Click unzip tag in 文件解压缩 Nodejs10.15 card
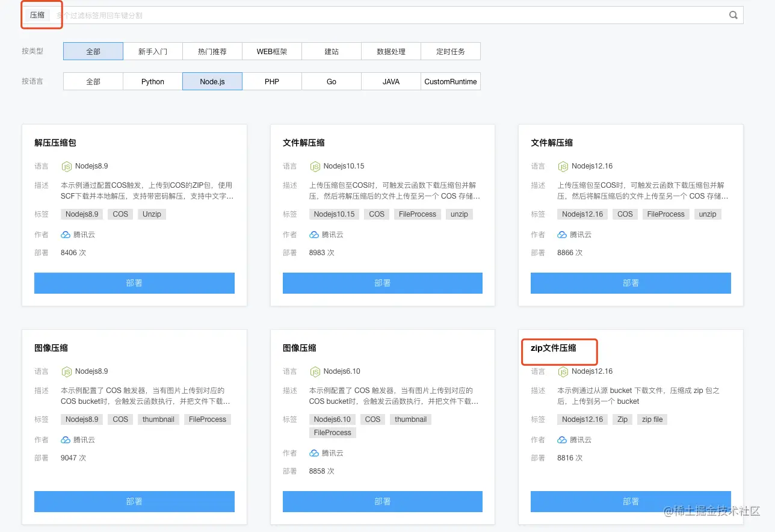Image resolution: width=775 pixels, height=532 pixels. pyautogui.click(x=459, y=214)
